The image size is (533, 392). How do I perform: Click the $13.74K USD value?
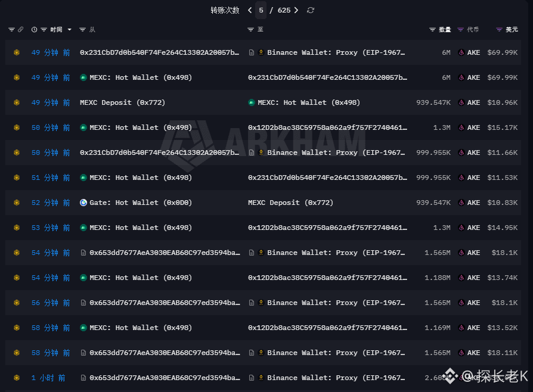[503, 278]
